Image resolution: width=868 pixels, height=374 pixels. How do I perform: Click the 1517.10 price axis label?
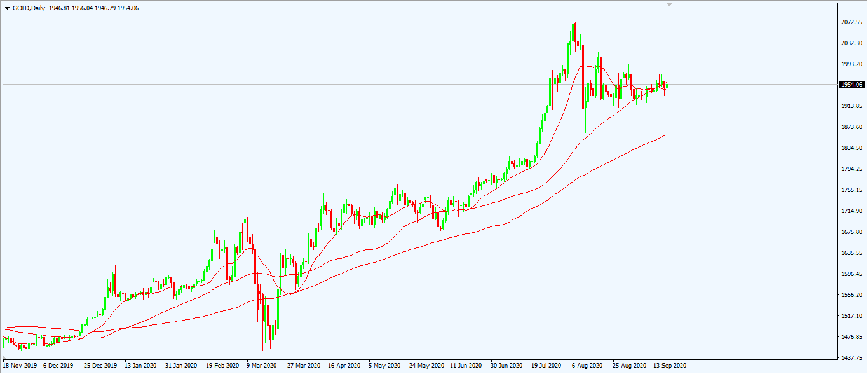tap(851, 316)
